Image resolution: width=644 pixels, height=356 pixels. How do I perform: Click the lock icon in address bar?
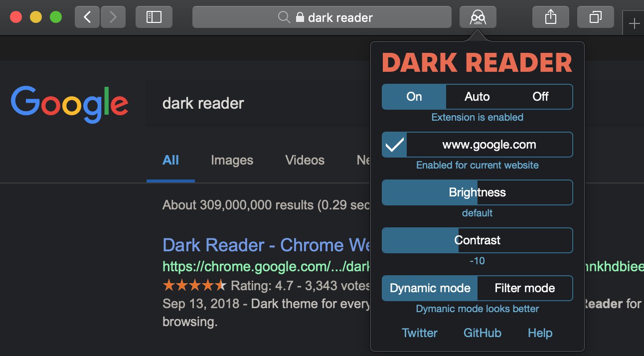(300, 17)
